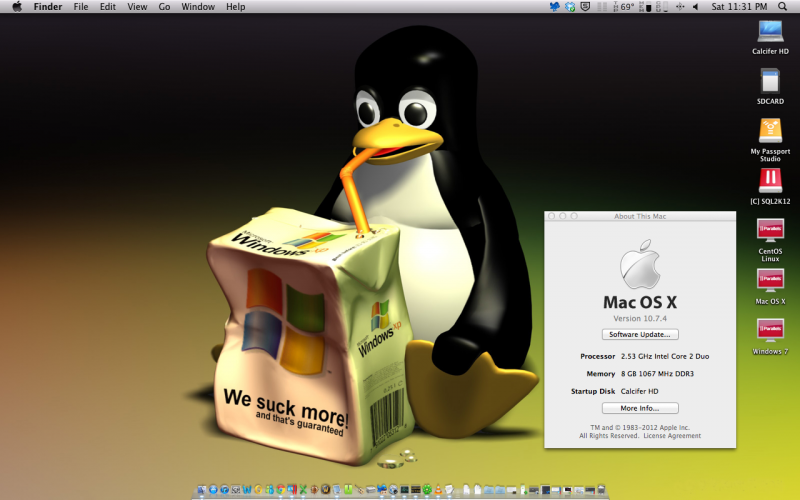Click the blue bird menu bar icon
This screenshot has height=500, width=800.
pos(555,7)
